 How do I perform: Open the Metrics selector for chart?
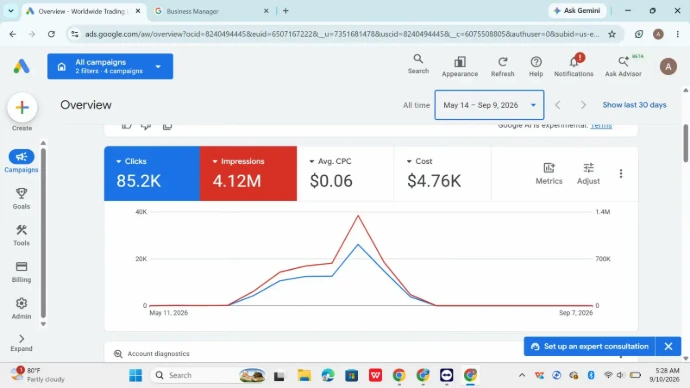click(549, 173)
